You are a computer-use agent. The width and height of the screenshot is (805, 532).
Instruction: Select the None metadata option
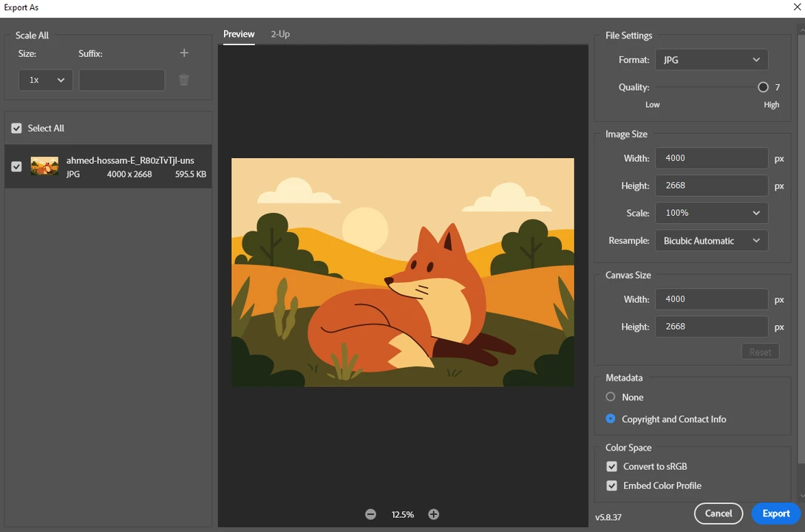611,397
